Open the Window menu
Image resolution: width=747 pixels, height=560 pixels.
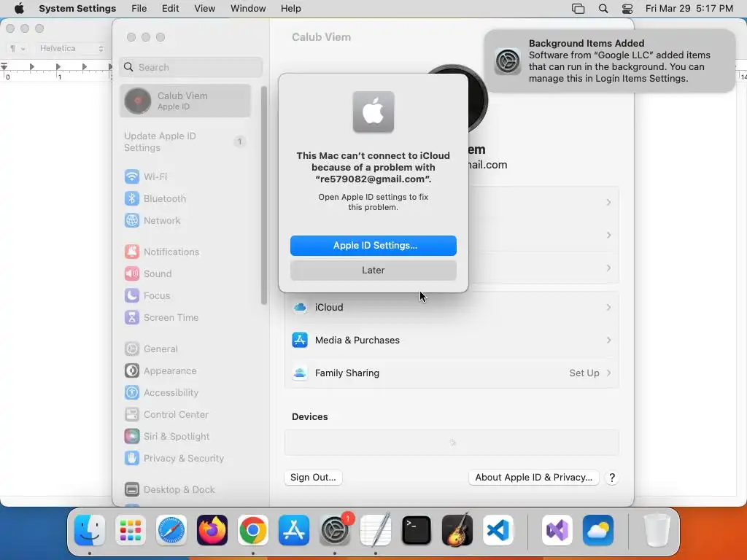248,9
